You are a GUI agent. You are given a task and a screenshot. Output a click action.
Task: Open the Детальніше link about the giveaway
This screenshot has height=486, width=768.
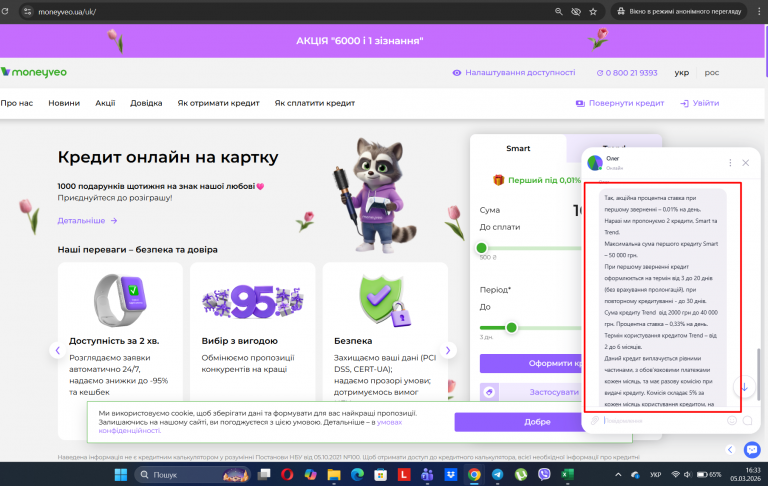[x=87, y=220]
